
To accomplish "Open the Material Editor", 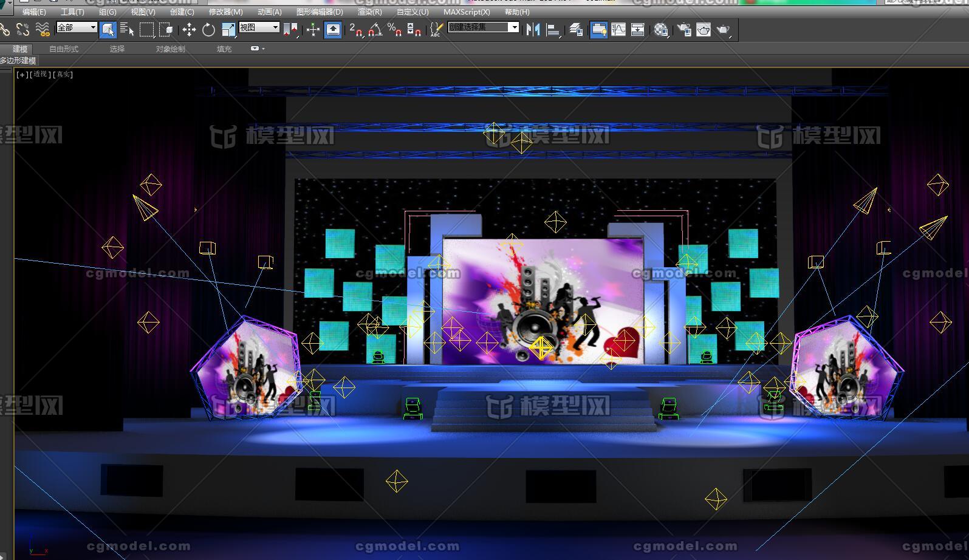I will point(662,29).
